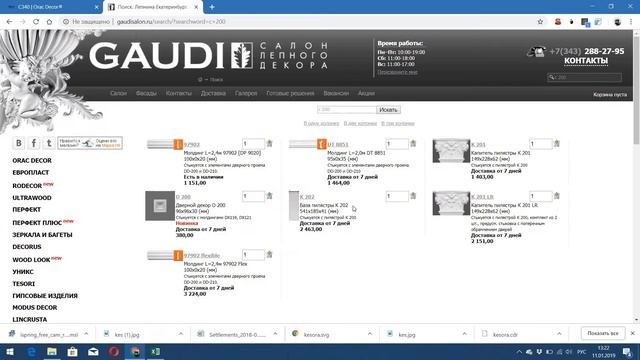Expand options for kes (1).jpg download

[x=180, y=334]
